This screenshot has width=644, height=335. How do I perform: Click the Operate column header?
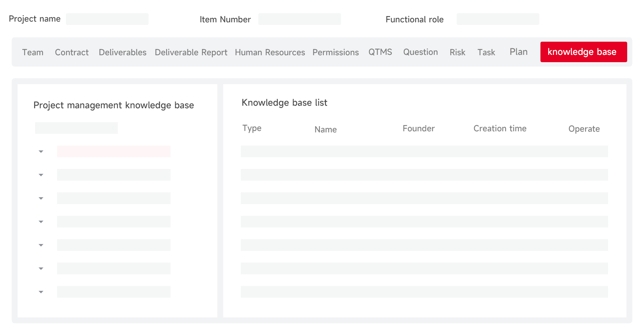point(584,129)
